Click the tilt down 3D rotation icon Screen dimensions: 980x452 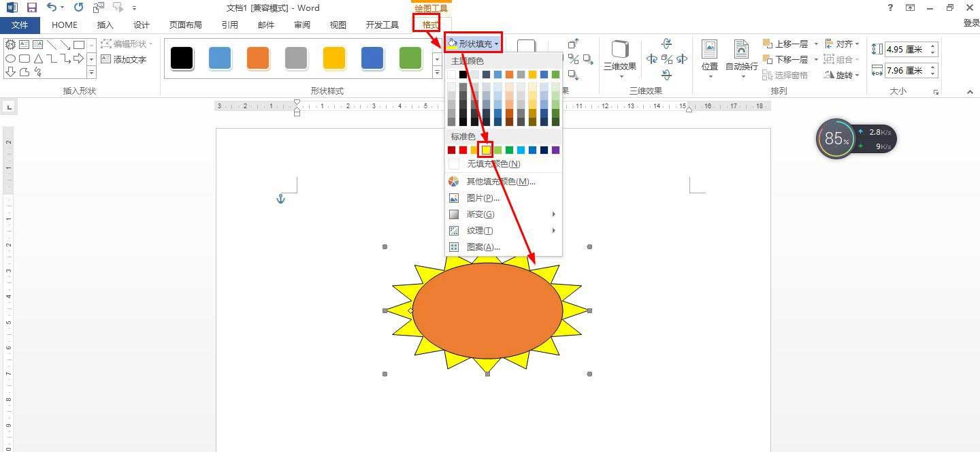(x=666, y=74)
